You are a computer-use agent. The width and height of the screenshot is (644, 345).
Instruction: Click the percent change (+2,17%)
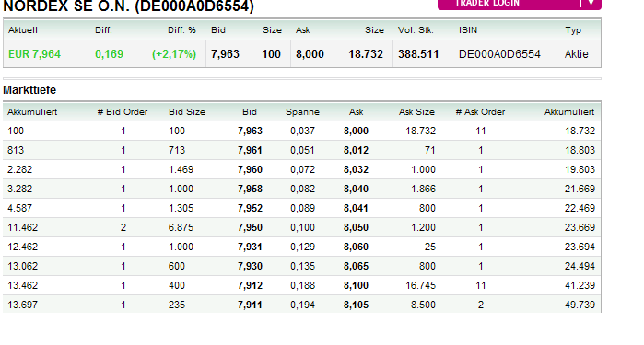click(174, 54)
